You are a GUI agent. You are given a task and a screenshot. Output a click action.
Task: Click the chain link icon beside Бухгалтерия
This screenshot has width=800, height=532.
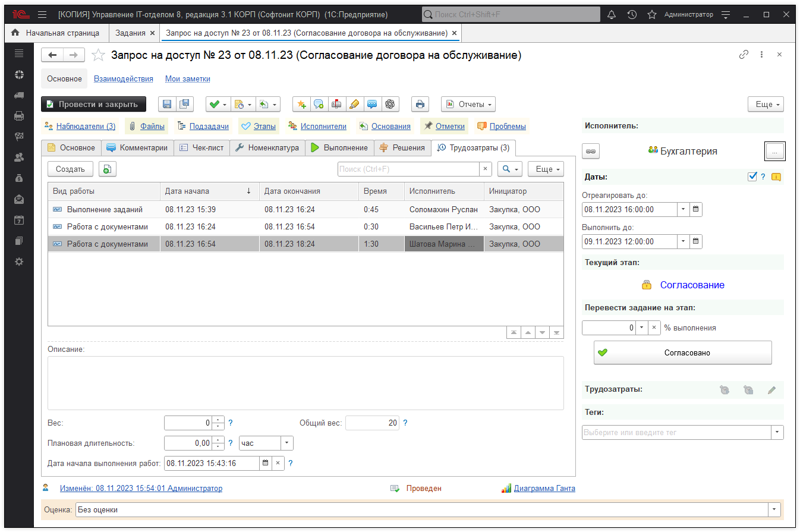[x=590, y=151]
